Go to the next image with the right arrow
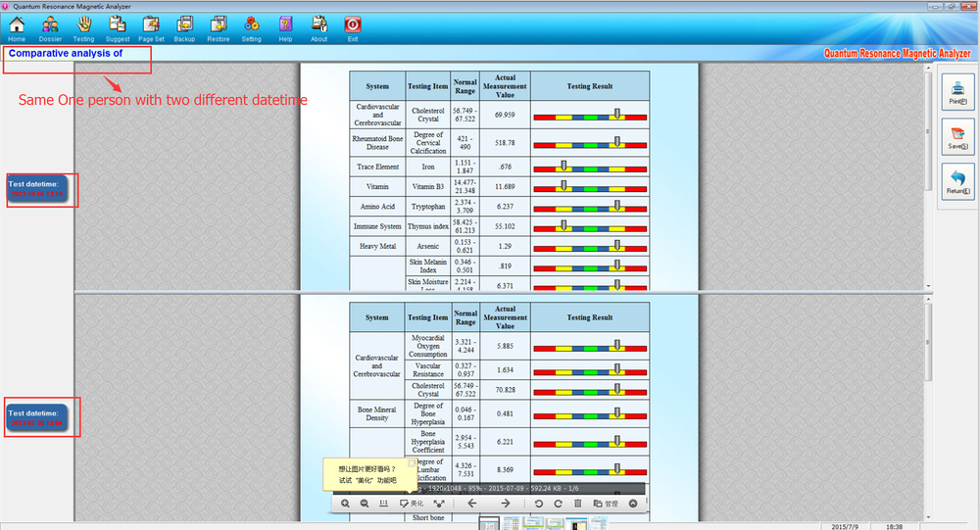 point(505,504)
